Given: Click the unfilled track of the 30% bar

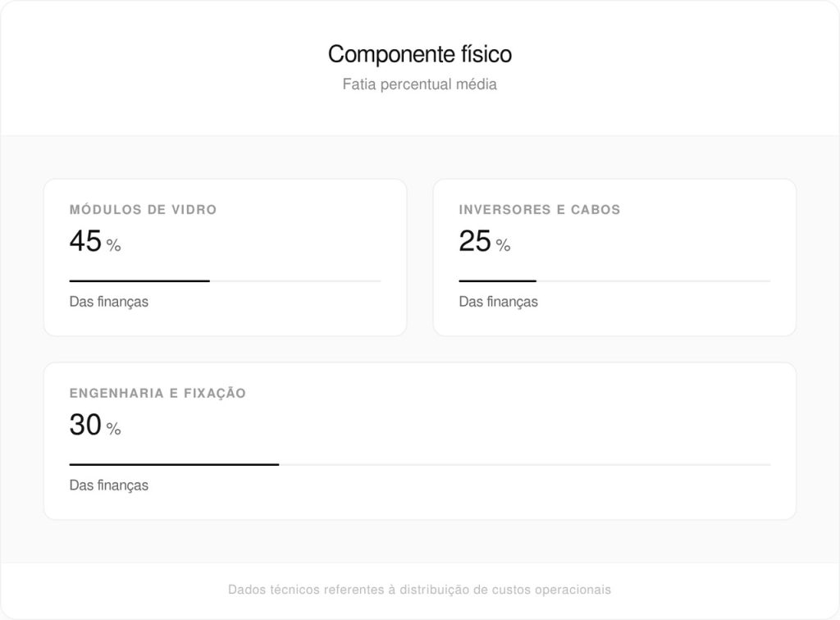Looking at the screenshot, I should [x=525, y=465].
